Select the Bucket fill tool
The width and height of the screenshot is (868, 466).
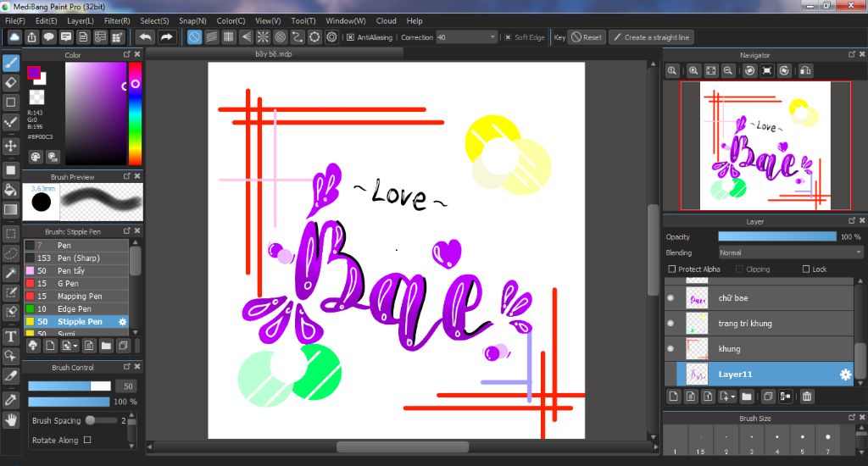[10, 190]
